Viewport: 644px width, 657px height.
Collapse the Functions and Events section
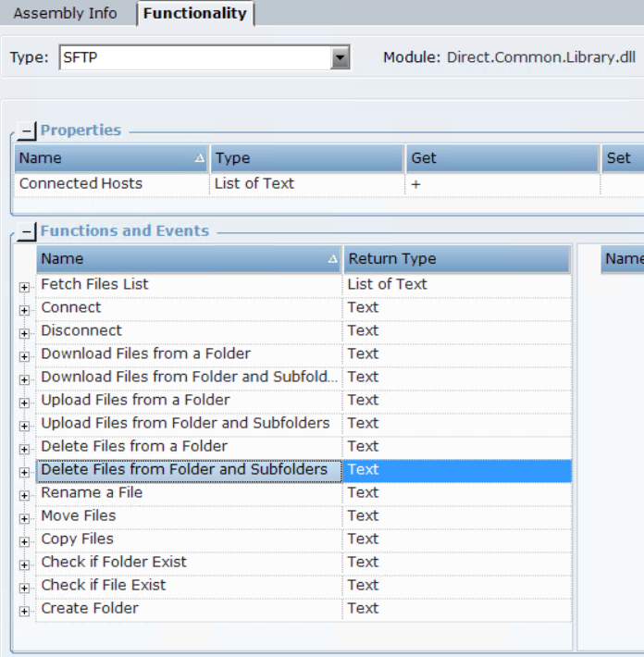(28, 232)
